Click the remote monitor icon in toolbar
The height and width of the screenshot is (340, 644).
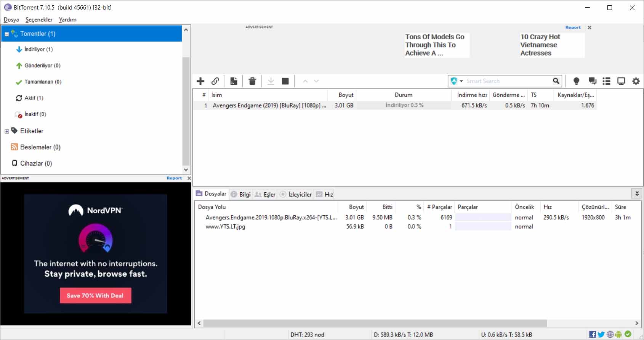coord(621,81)
